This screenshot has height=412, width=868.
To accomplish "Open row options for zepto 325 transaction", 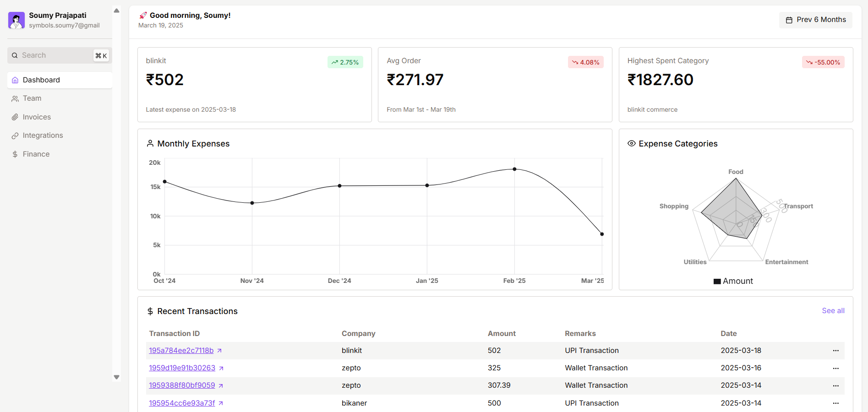I will [x=836, y=368].
